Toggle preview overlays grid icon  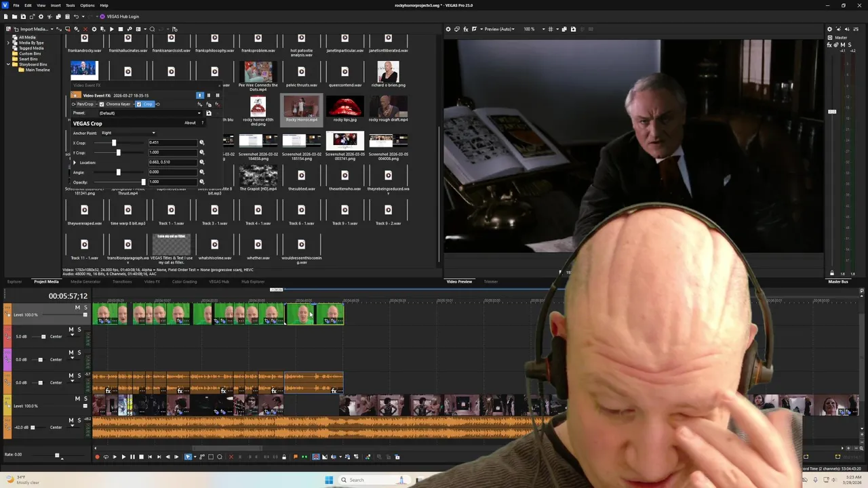[550, 29]
